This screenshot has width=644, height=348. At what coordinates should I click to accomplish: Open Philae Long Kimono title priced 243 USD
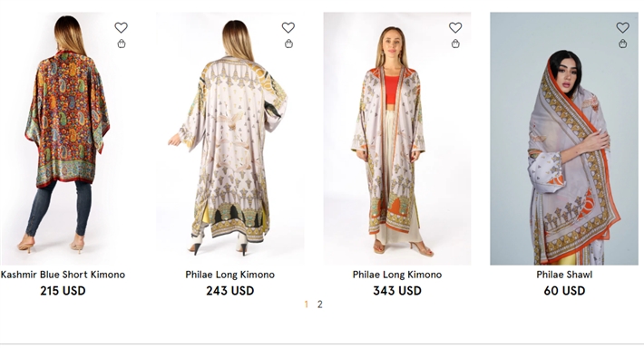pyautogui.click(x=230, y=275)
